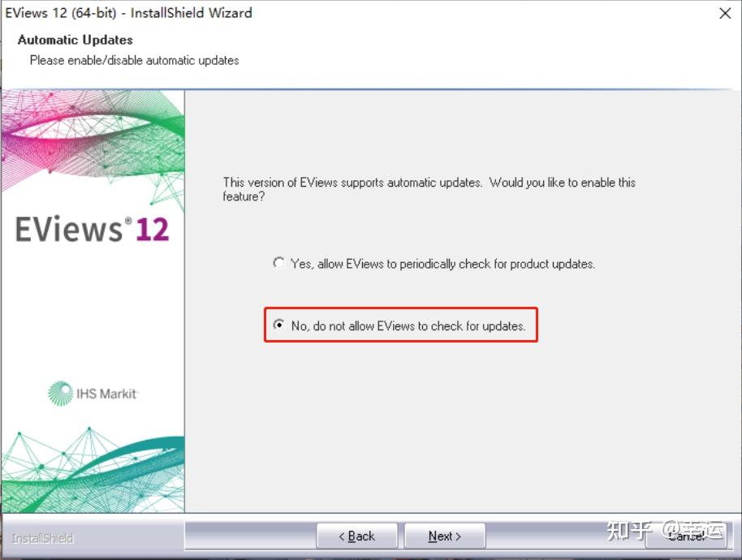
Task: Click the IHS Markit company name
Action: [x=106, y=394]
